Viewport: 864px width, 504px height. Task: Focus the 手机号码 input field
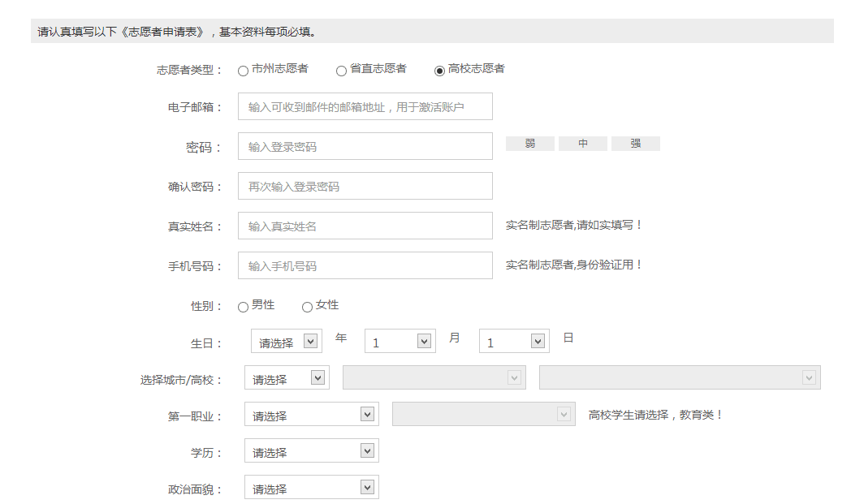pos(365,265)
